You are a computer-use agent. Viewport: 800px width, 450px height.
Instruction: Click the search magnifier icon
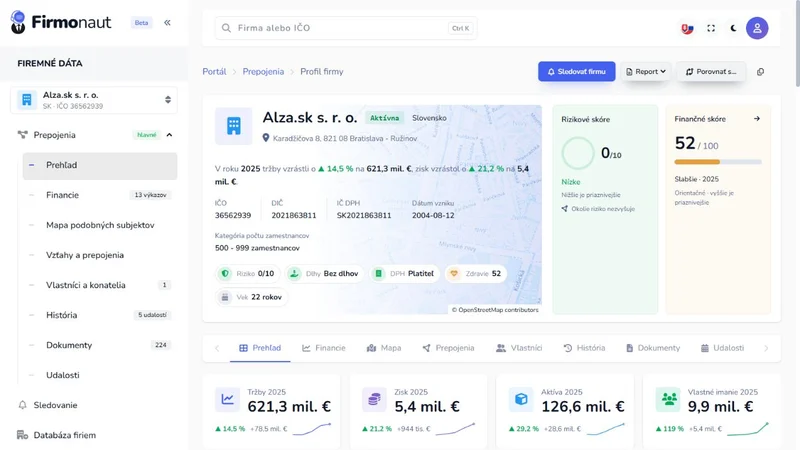click(227, 28)
